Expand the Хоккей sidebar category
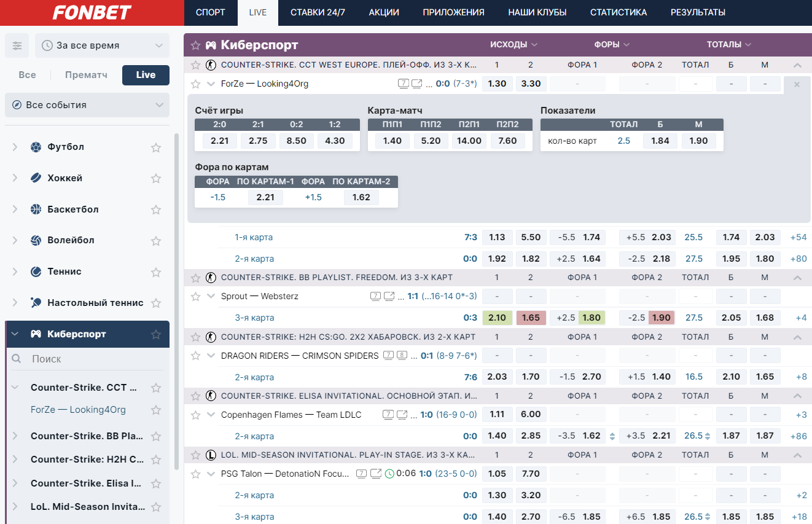Viewport: 812px width, 524px height. tap(15, 178)
